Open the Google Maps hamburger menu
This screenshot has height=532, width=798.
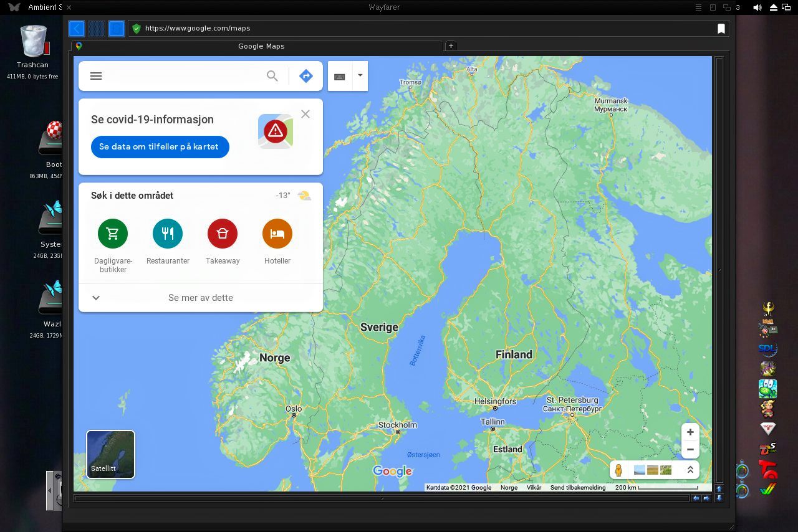(96, 76)
